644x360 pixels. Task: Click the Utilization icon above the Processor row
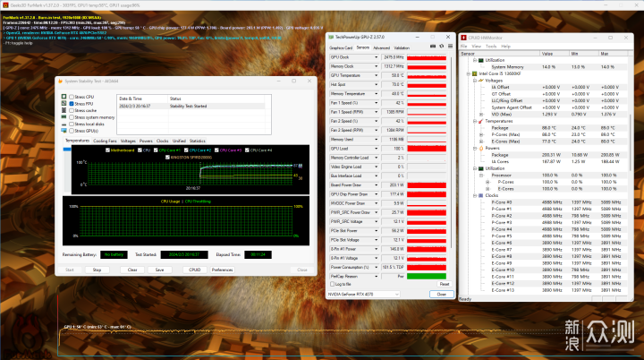click(x=481, y=168)
